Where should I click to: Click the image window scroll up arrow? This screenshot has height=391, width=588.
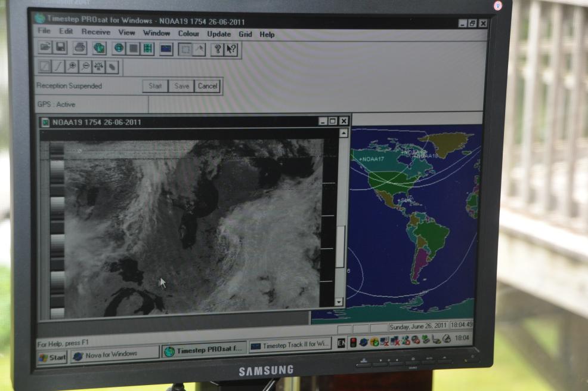click(343, 133)
